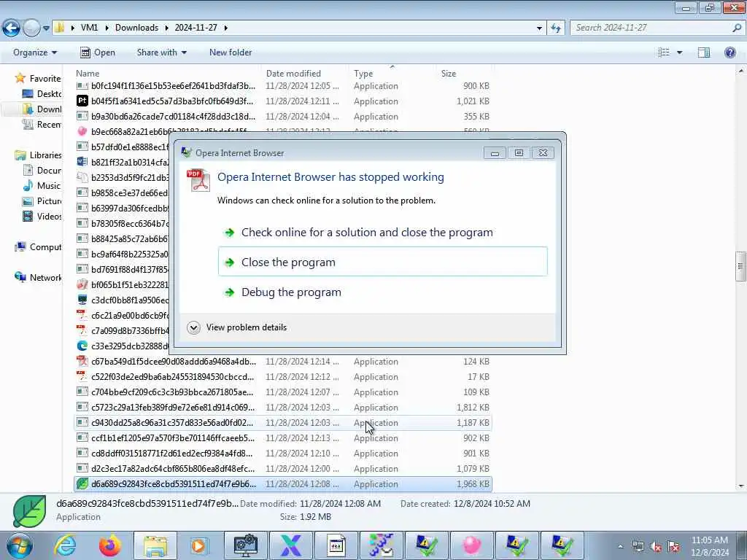Screen dimensions: 747x560
Task: Open the Organize dropdown menu
Action: click(35, 52)
